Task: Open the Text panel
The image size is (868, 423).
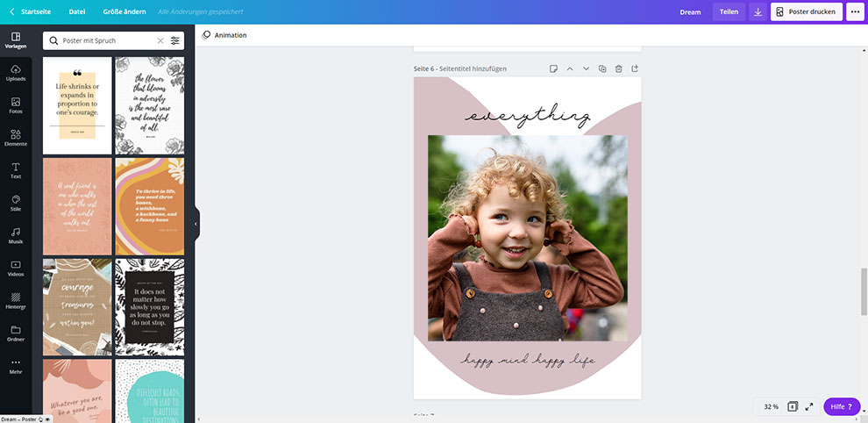Action: coord(16,171)
